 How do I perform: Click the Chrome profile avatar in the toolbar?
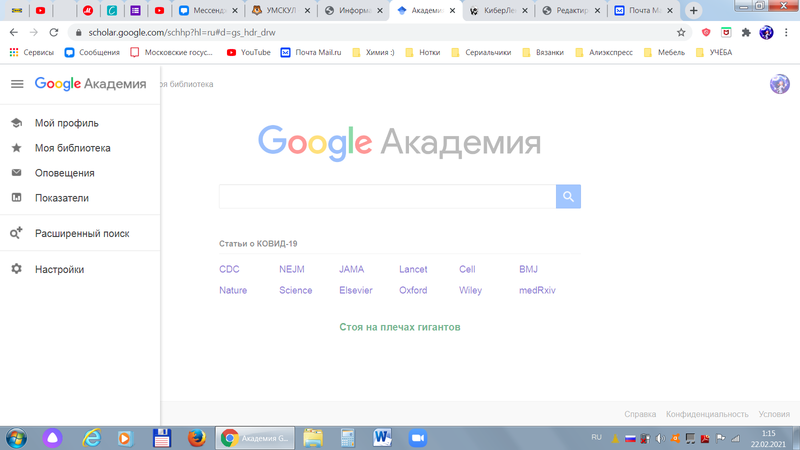coord(766,32)
